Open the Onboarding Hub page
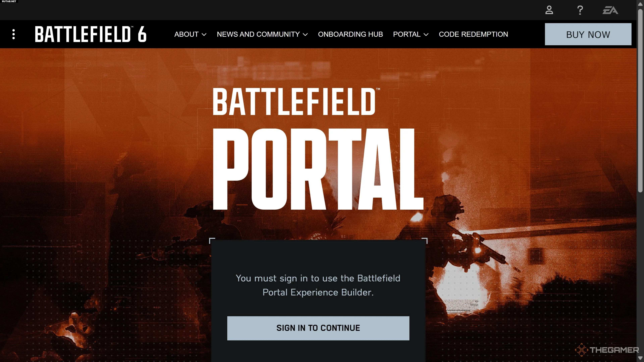644x362 pixels. [350, 34]
